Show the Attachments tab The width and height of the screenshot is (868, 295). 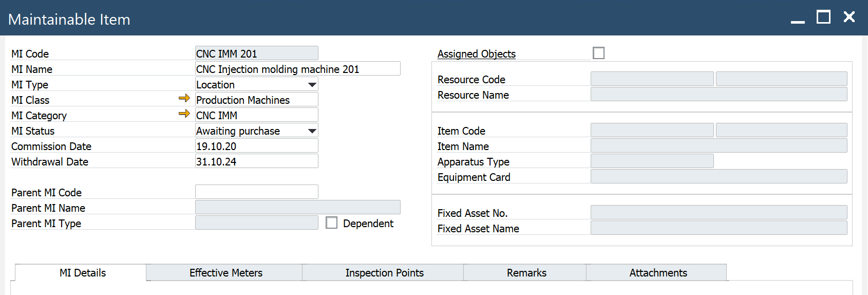(658, 273)
